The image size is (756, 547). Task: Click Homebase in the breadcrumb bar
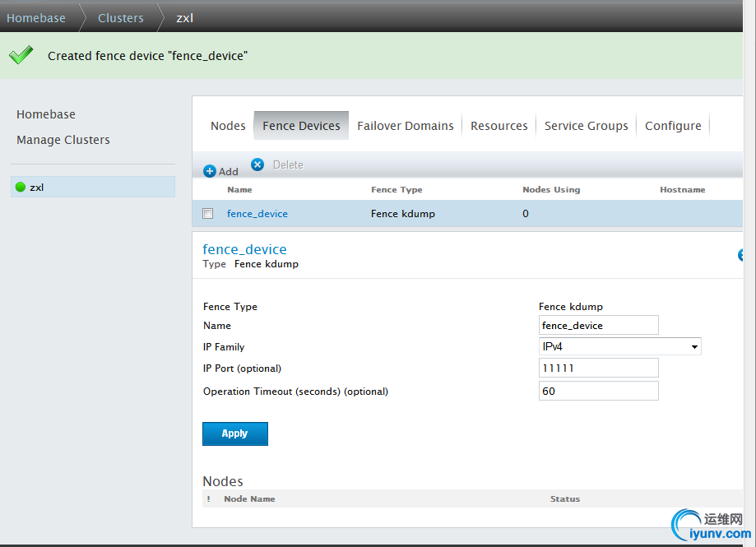pyautogui.click(x=36, y=18)
